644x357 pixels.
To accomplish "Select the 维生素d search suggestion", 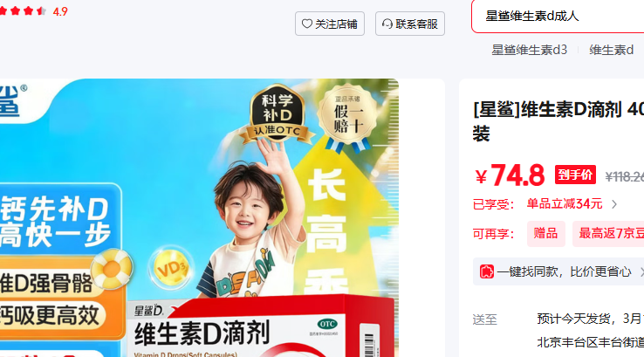I will point(611,50).
